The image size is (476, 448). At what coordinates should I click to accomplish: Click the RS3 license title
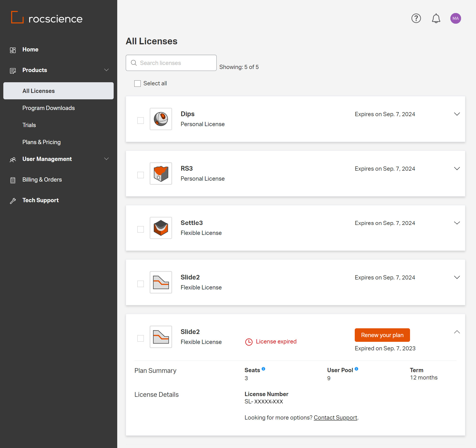tap(187, 168)
